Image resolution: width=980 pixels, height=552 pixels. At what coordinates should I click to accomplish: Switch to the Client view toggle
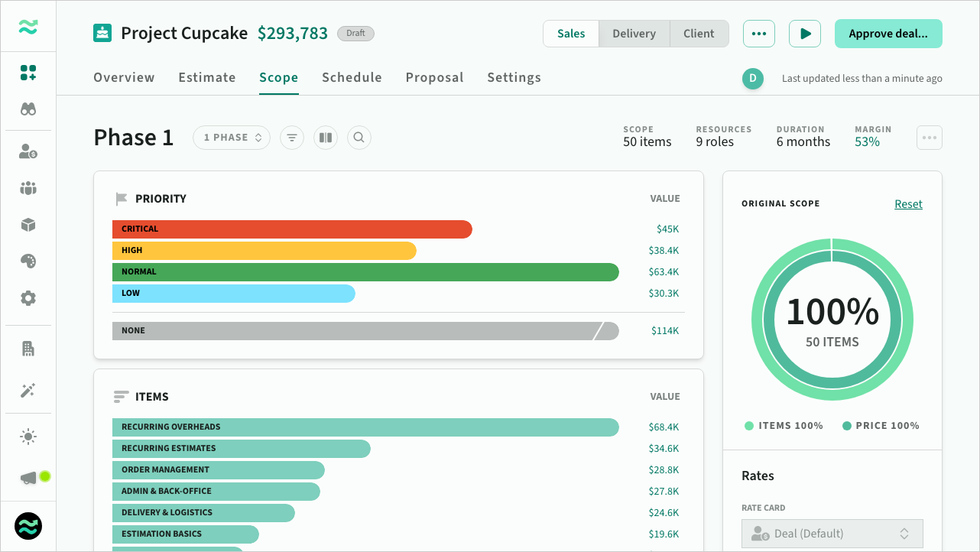pos(699,34)
